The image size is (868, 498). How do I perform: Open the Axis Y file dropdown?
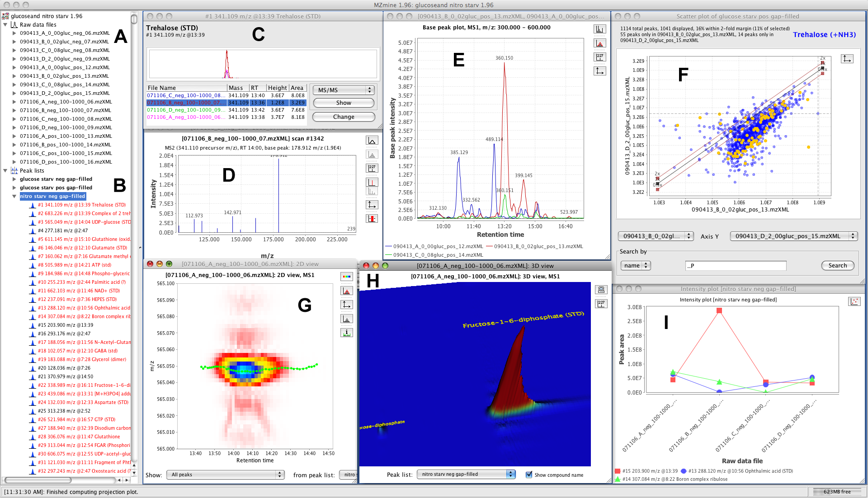[793, 236]
